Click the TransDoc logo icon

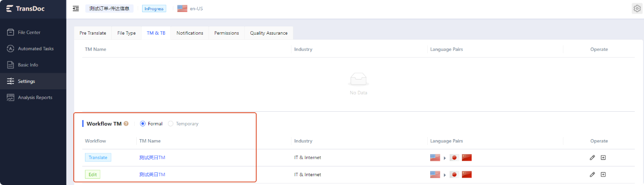click(9, 9)
